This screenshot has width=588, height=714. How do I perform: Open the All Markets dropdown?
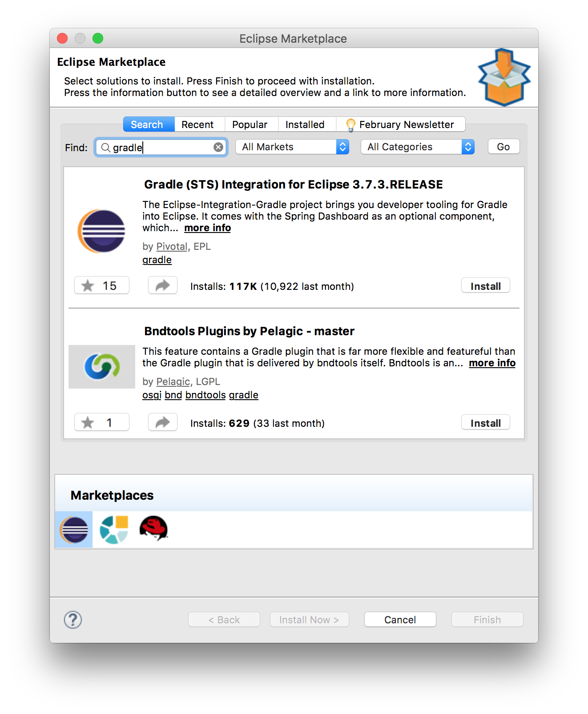click(x=292, y=147)
